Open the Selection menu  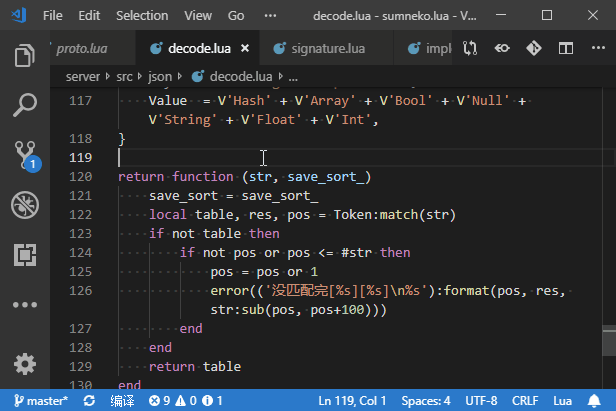pos(142,15)
